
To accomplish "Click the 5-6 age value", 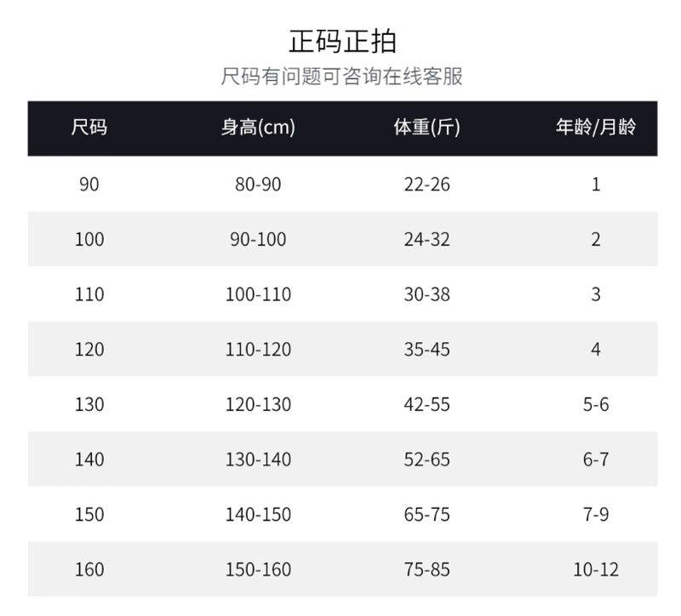I will (595, 404).
